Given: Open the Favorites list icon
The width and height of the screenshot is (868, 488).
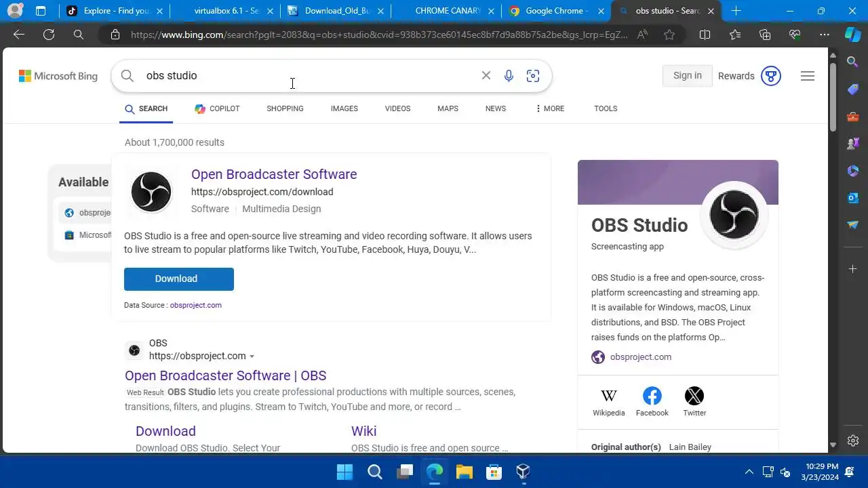Looking at the screenshot, I should tap(735, 35).
